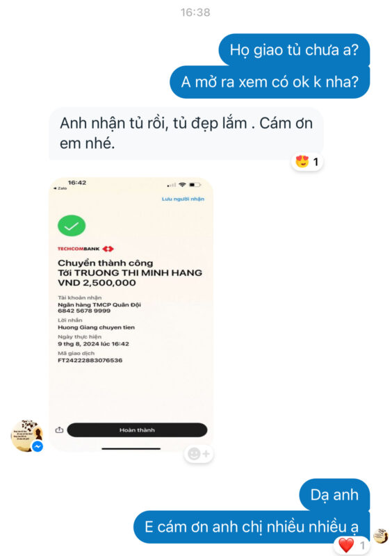
Task: Click the red heart reaction badge
Action: [x=352, y=545]
